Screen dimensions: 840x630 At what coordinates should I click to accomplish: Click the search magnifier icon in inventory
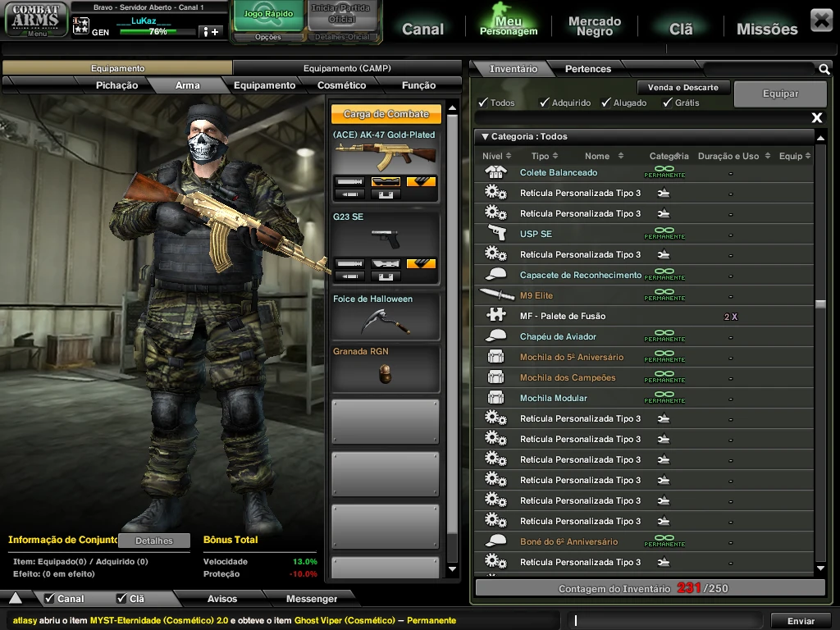pyautogui.click(x=824, y=70)
